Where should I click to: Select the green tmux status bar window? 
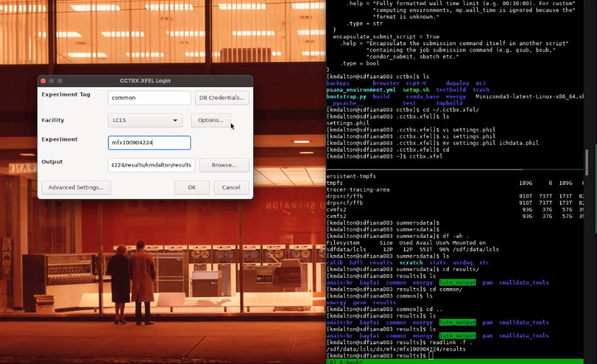click(x=455, y=361)
